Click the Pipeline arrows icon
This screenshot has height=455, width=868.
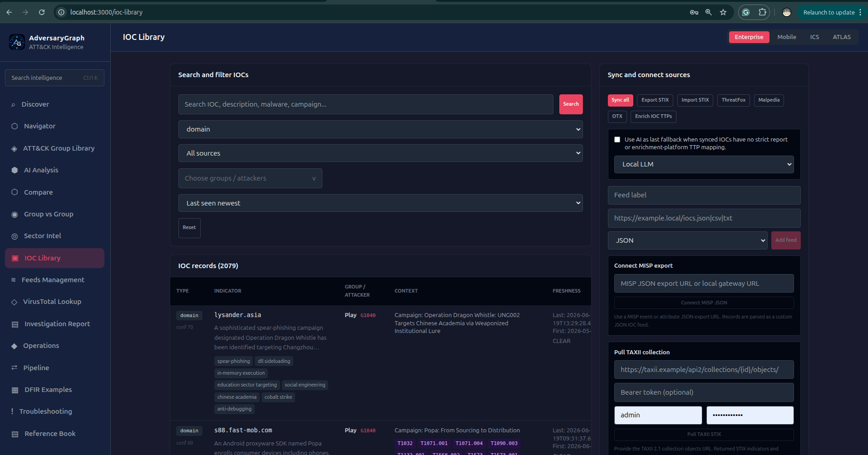tap(14, 367)
